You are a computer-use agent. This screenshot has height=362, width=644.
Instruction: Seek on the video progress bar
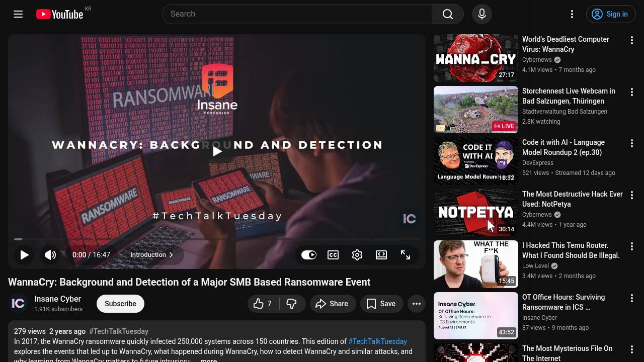(x=217, y=239)
